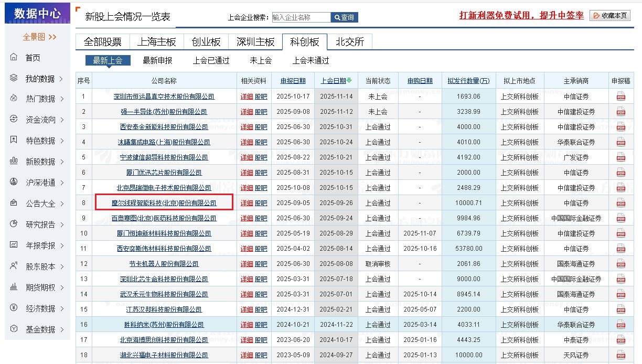This screenshot has height=364, width=642.
Task: Open PDF filing for 厦门恒坤新材料科技
Action: [621, 233]
